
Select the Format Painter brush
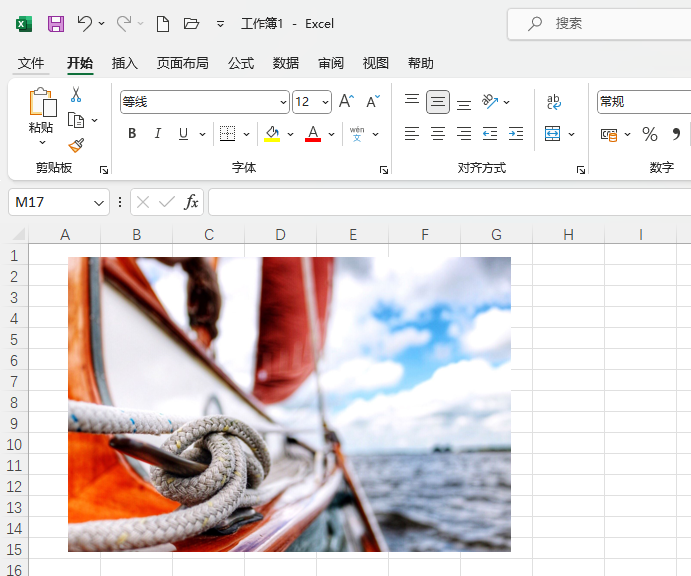[x=76, y=145]
